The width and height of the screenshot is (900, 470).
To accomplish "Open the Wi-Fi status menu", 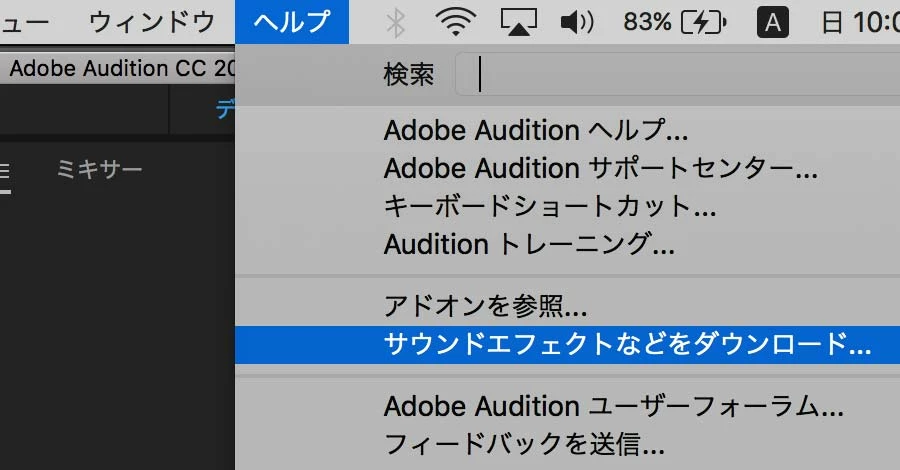I will pos(456,23).
